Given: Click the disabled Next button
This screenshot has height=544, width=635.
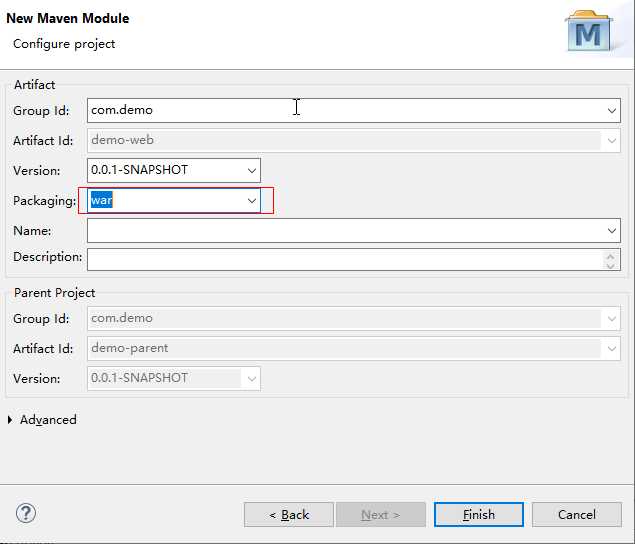Looking at the screenshot, I should click(380, 514).
